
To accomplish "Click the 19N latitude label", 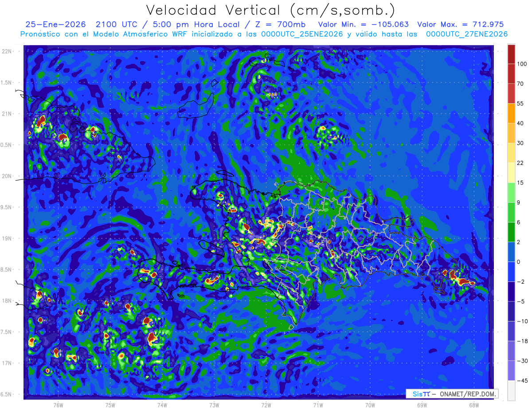I will [x=7, y=239].
